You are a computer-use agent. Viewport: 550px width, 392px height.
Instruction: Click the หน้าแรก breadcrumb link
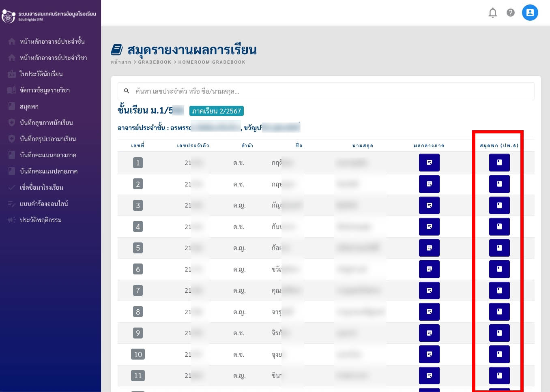coord(121,62)
